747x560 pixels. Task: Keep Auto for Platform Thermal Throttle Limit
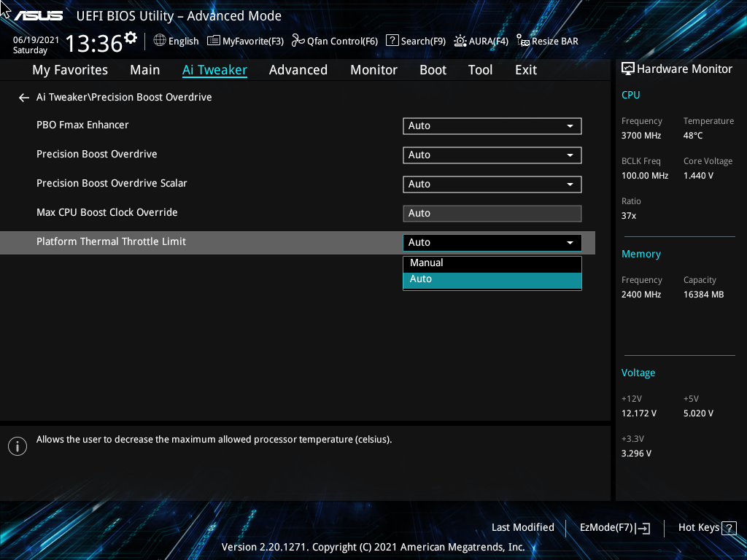pos(492,279)
